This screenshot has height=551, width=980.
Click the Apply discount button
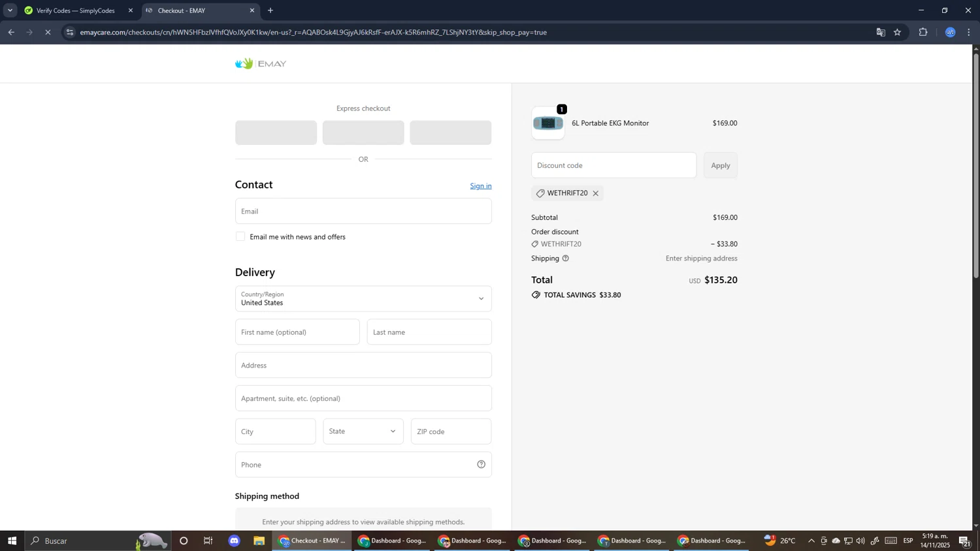click(721, 165)
